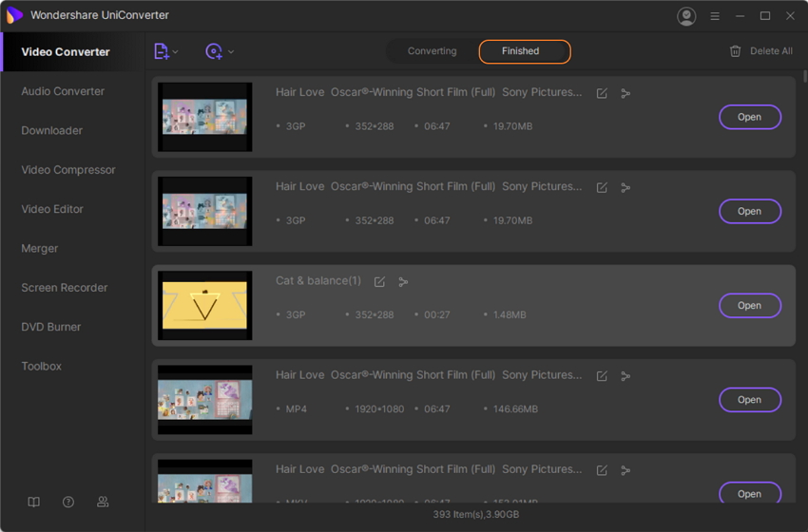The width and height of the screenshot is (808, 532).
Task: Click the Add Files icon
Action: point(162,51)
